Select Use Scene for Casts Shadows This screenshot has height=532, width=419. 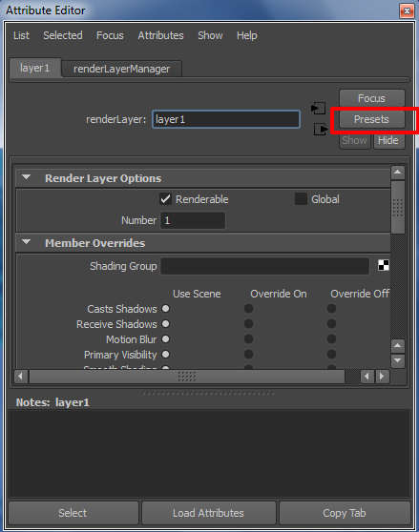[166, 309]
